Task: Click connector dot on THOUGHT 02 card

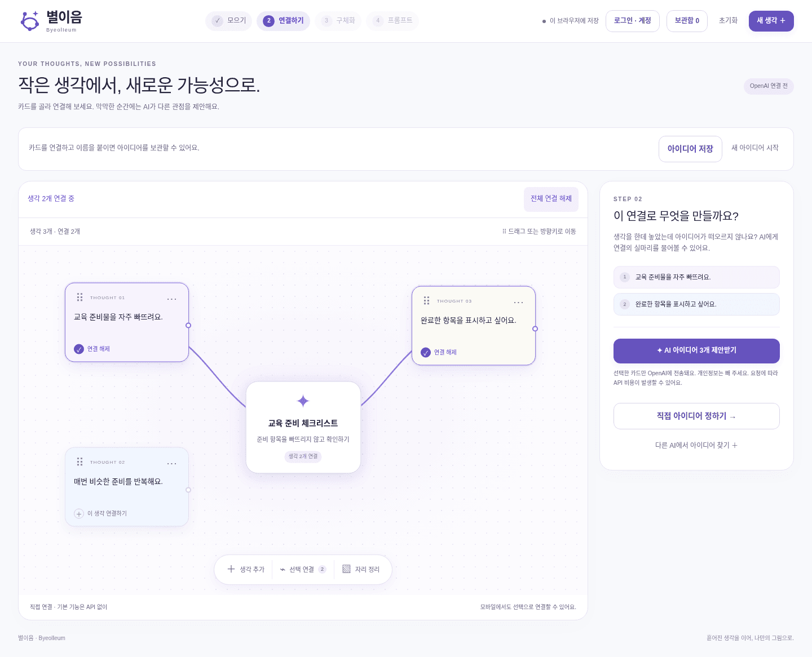Action: coord(188,490)
